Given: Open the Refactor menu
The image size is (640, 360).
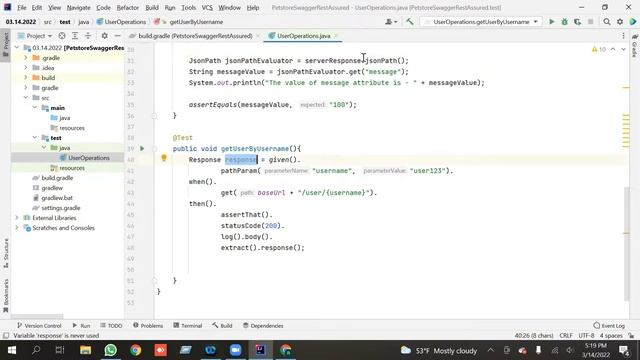Looking at the screenshot, I should pos(127,7).
